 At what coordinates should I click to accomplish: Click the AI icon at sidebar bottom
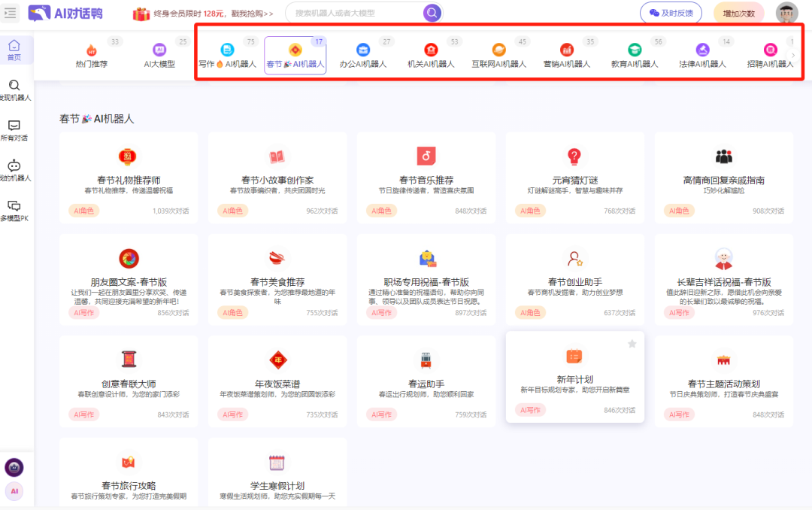click(16, 490)
